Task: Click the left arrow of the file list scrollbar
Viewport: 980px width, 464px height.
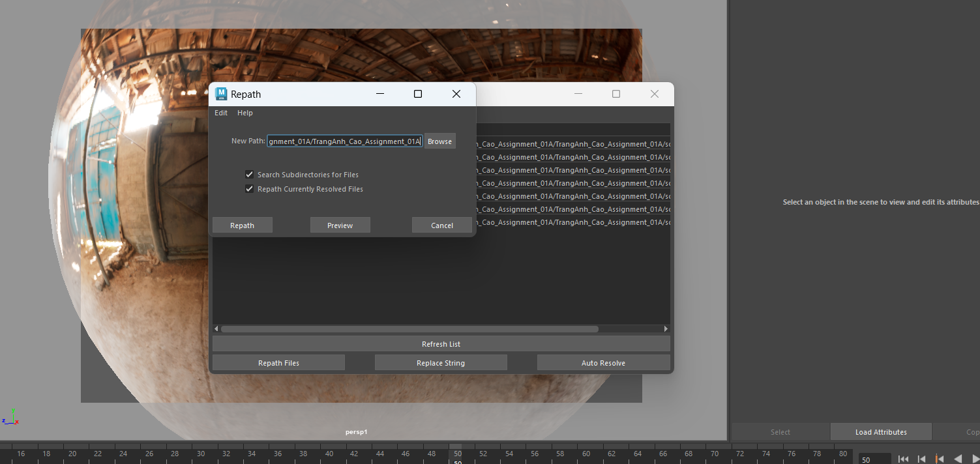Action: (x=216, y=329)
